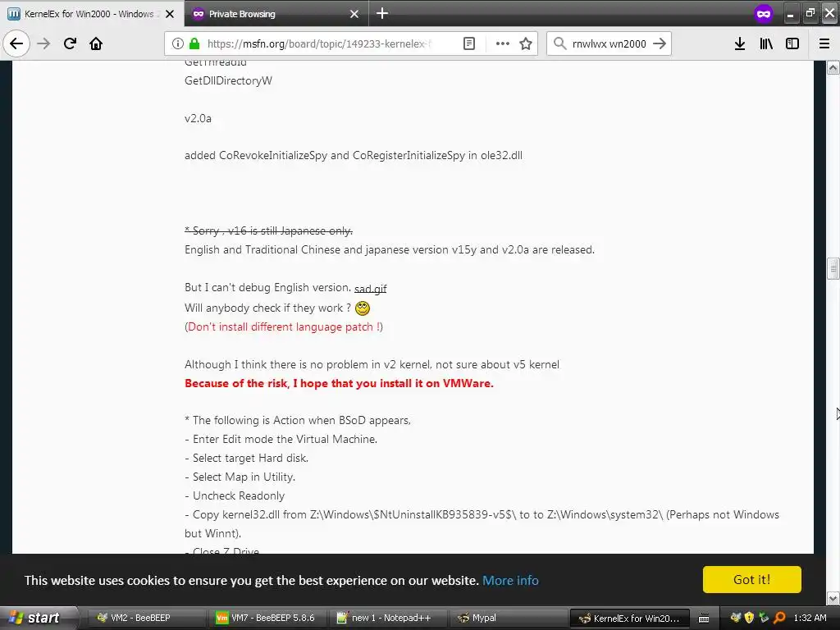The height and width of the screenshot is (630, 840).
Task: Close the KernelEx for Win2000 tab
Action: coord(170,14)
